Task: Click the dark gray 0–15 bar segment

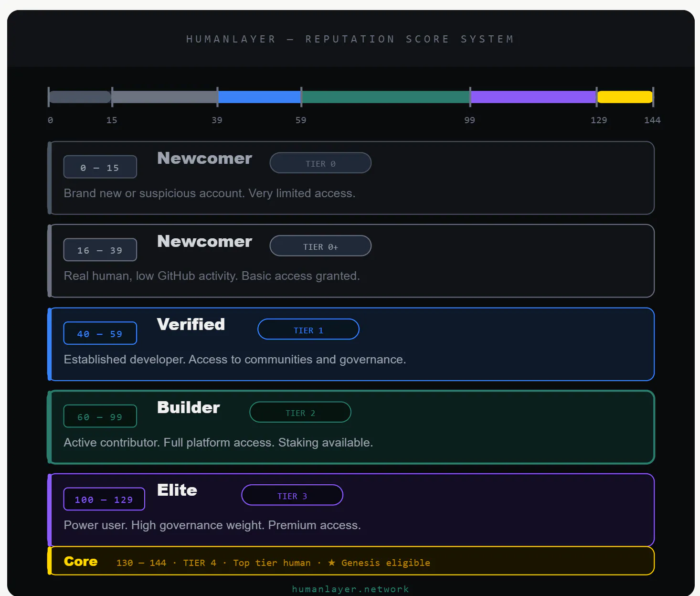Action: click(80, 97)
